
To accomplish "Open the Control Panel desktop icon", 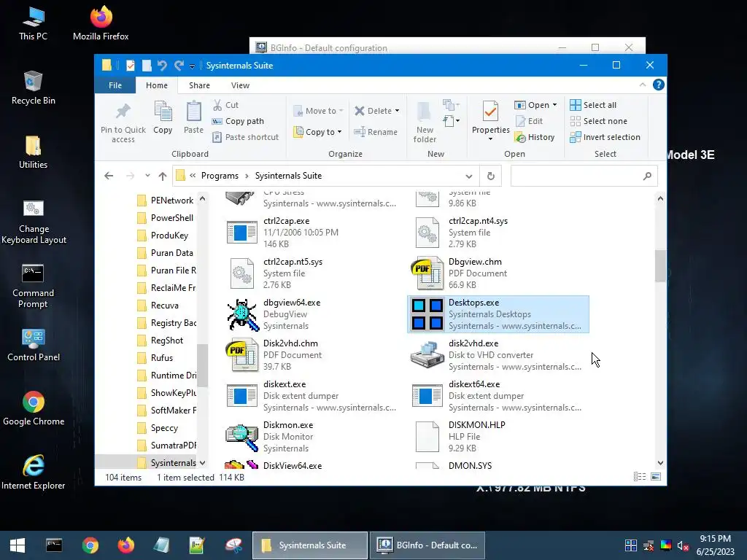I will (x=34, y=345).
